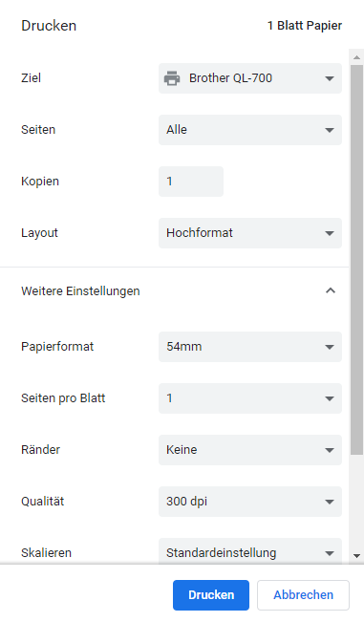Screen dimensions: 364x622
Task: Open the Ränder dropdown showing Keine
Action: (x=250, y=450)
